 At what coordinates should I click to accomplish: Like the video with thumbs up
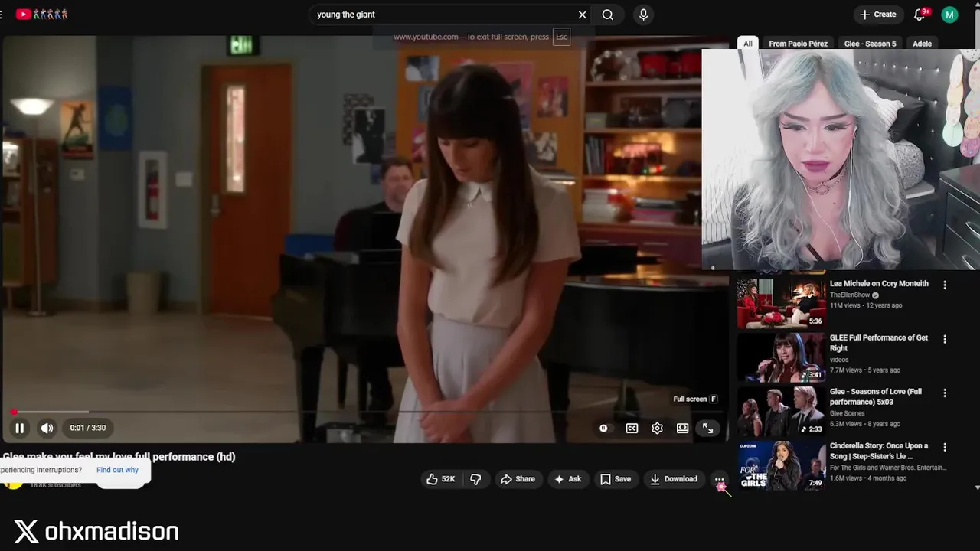pos(441,479)
